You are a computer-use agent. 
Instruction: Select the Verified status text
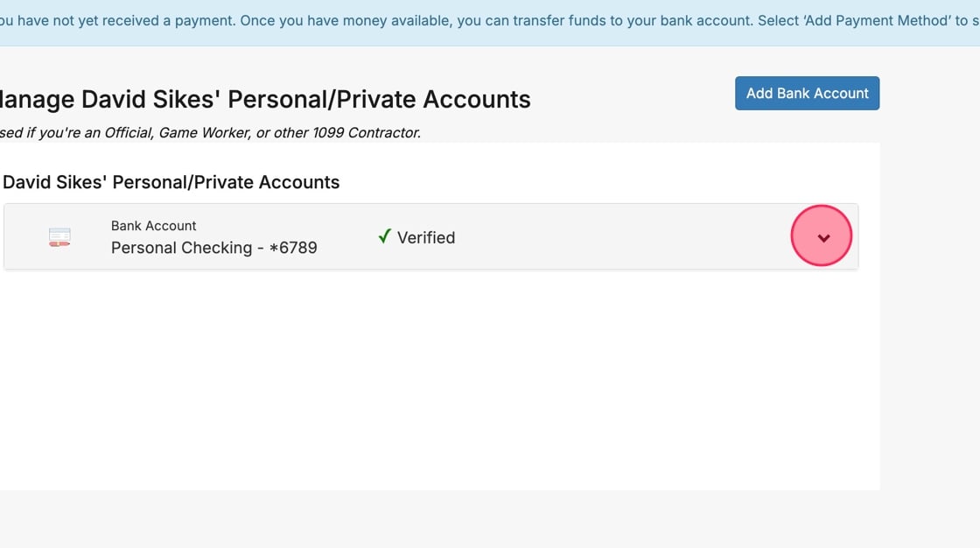click(x=426, y=237)
